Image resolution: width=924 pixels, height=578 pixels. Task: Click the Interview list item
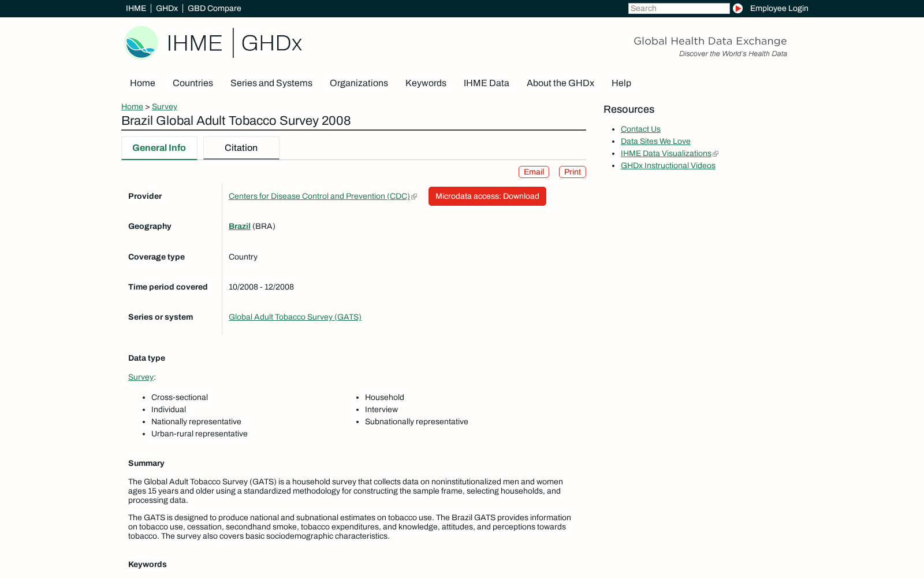pyautogui.click(x=381, y=410)
